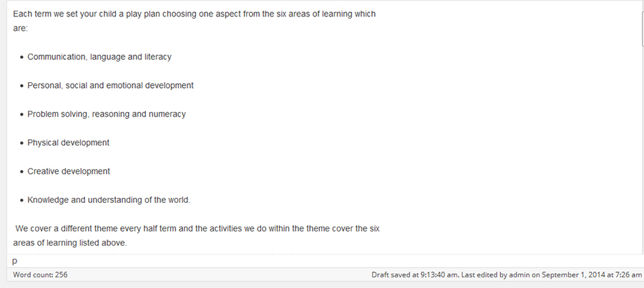Select the 'Personal, social and emotional development' line

click(x=110, y=86)
